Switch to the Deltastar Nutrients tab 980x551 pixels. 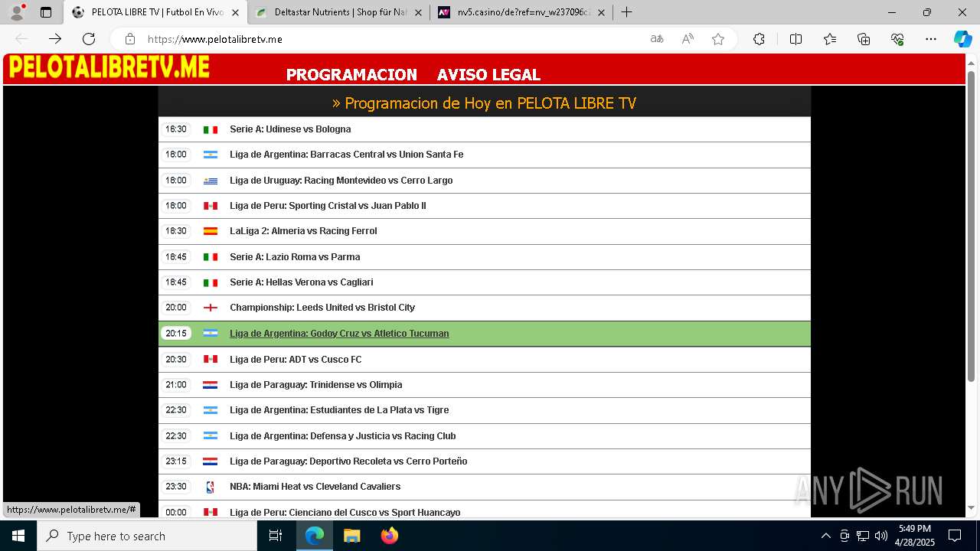pyautogui.click(x=339, y=12)
